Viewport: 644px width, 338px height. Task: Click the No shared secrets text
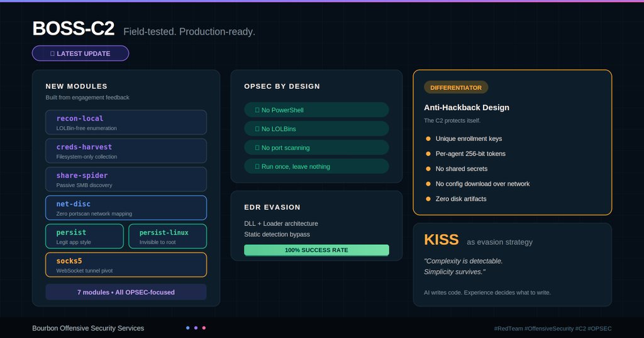point(462,169)
